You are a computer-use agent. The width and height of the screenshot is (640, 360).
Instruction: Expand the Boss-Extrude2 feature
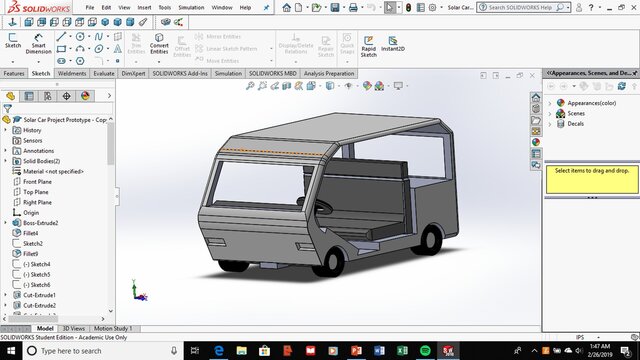coord(5,223)
